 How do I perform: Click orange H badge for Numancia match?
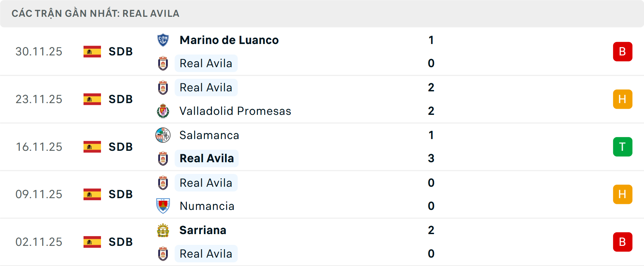(x=623, y=194)
